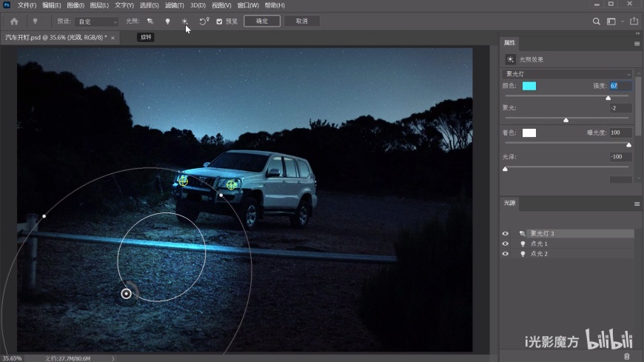The image size is (644, 362).
Task: Click bulb icon beside 点光 2
Action: point(523,254)
